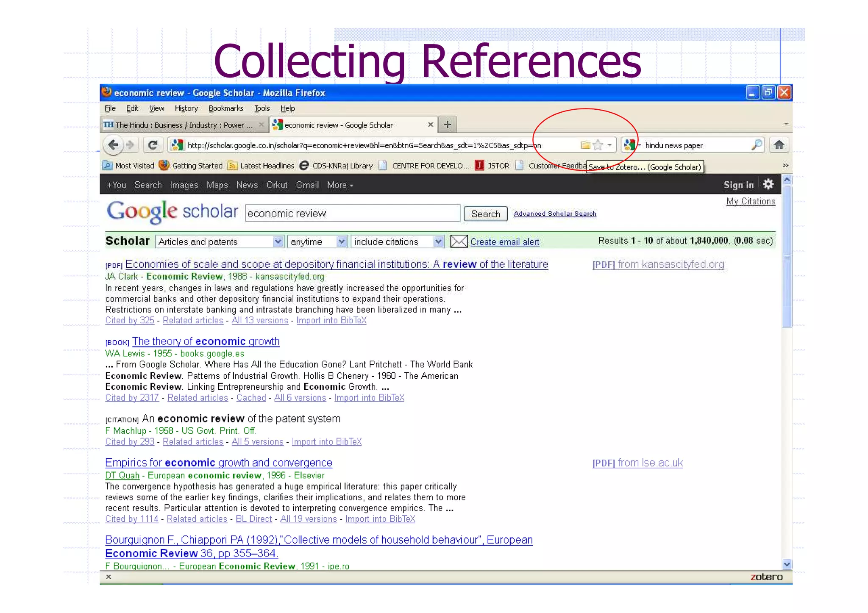Click the Create email alert link

click(x=505, y=242)
